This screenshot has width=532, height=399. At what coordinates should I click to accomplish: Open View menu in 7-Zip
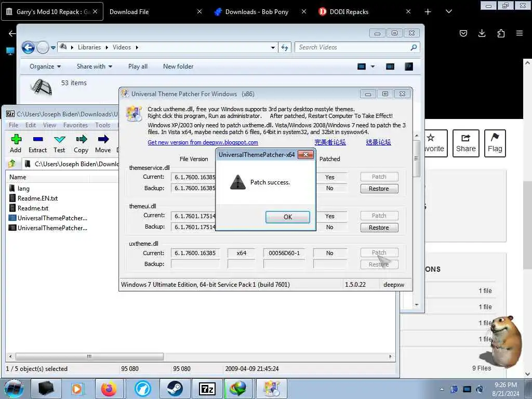[49, 125]
